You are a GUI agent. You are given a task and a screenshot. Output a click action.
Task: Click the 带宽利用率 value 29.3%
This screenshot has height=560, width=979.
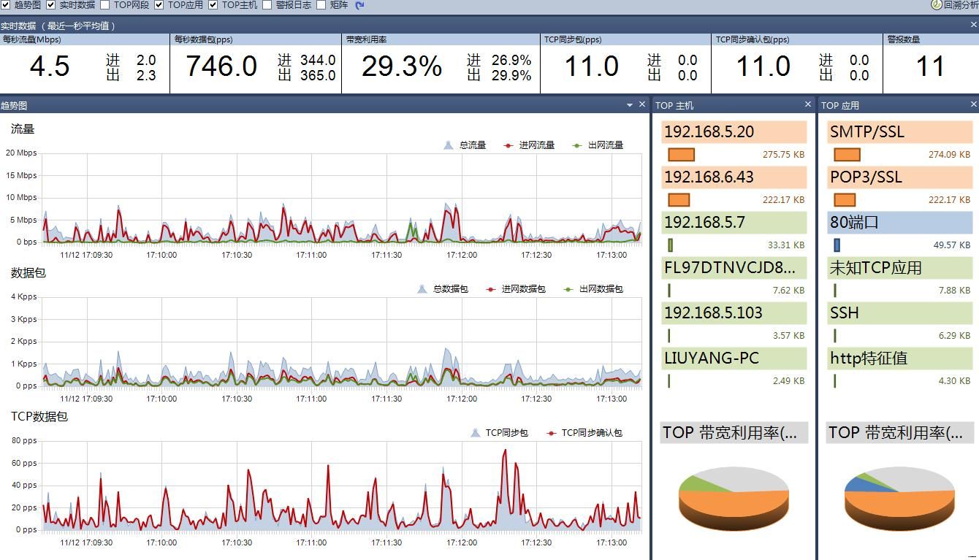click(x=402, y=66)
